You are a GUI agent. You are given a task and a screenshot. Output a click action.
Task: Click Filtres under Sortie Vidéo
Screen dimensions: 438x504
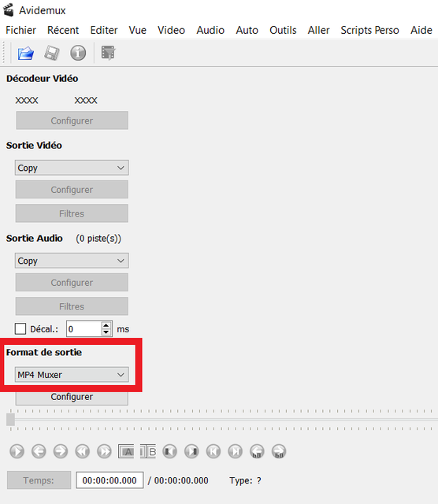click(72, 213)
